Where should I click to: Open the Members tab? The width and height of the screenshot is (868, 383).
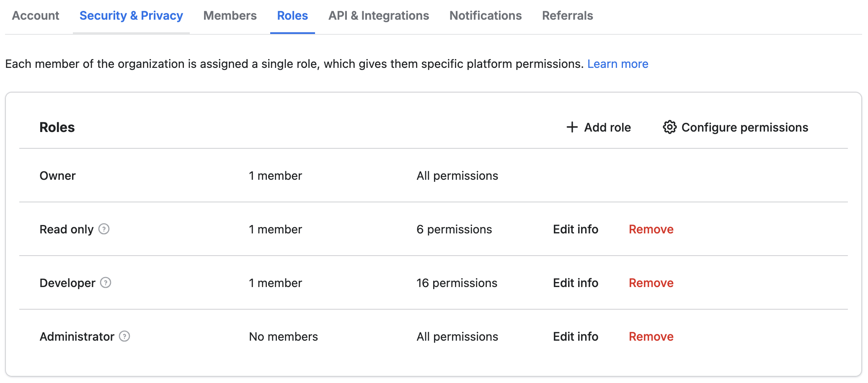[x=230, y=16]
